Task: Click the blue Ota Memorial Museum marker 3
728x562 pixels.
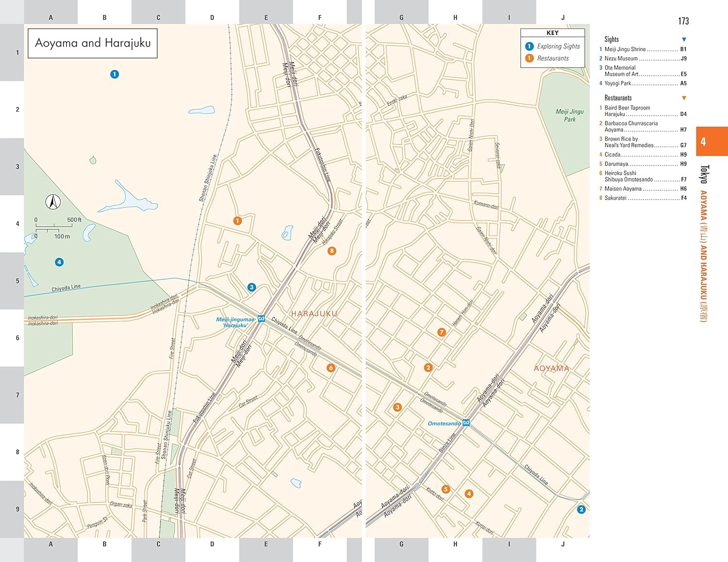Action: click(x=251, y=287)
